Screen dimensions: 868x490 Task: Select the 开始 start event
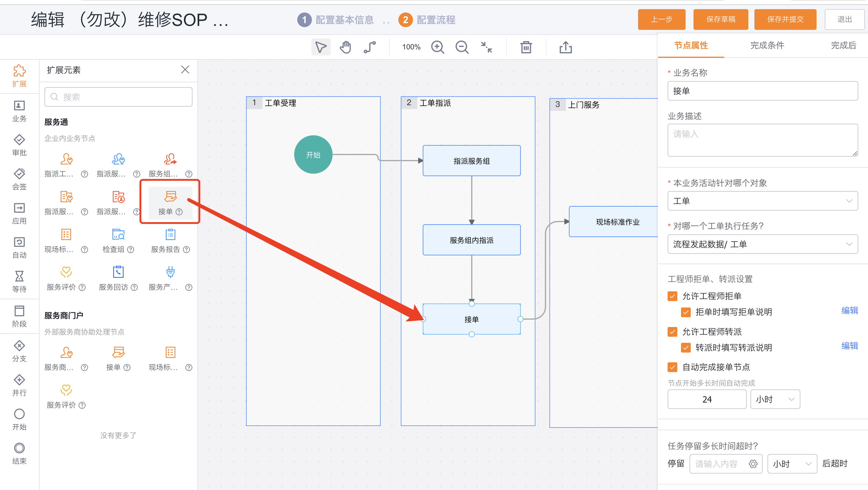coord(19,419)
